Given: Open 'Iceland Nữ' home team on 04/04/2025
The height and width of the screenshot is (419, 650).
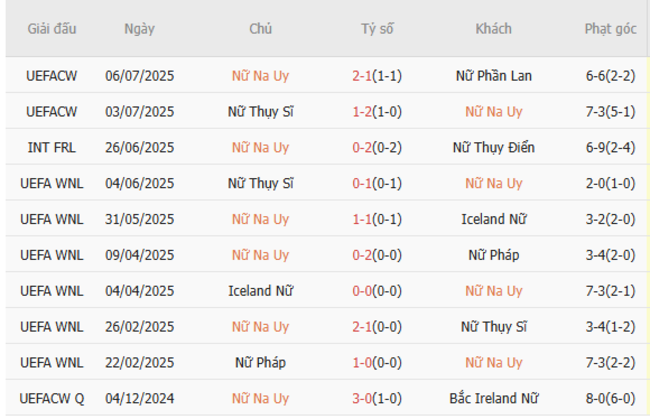Looking at the screenshot, I should (x=260, y=291).
